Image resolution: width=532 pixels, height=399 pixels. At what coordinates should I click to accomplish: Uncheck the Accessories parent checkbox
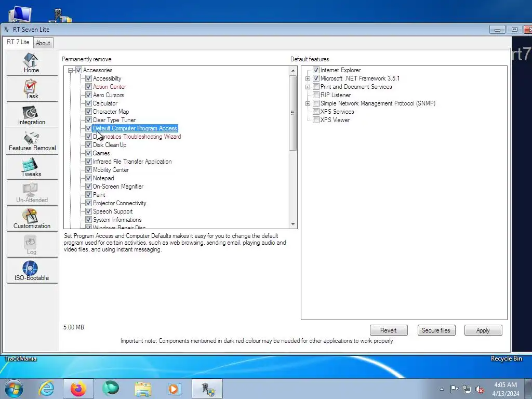point(79,70)
